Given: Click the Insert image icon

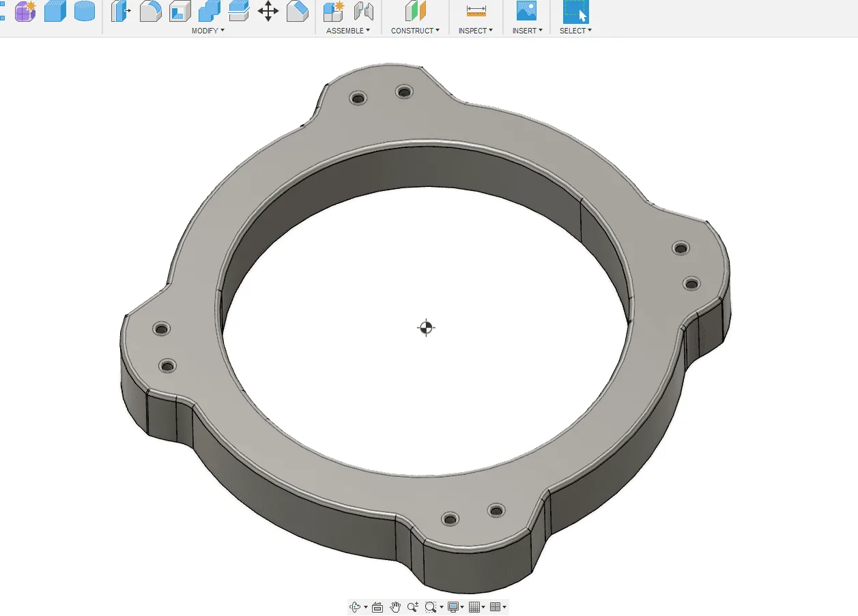Looking at the screenshot, I should pyautogui.click(x=526, y=11).
